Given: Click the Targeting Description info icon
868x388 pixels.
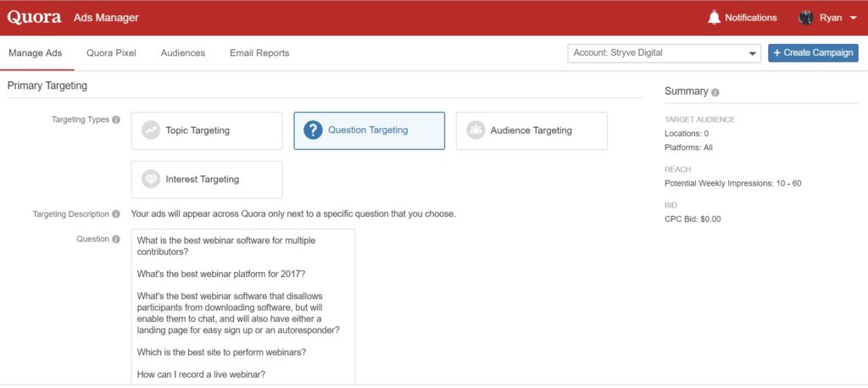Looking at the screenshot, I should point(115,214).
